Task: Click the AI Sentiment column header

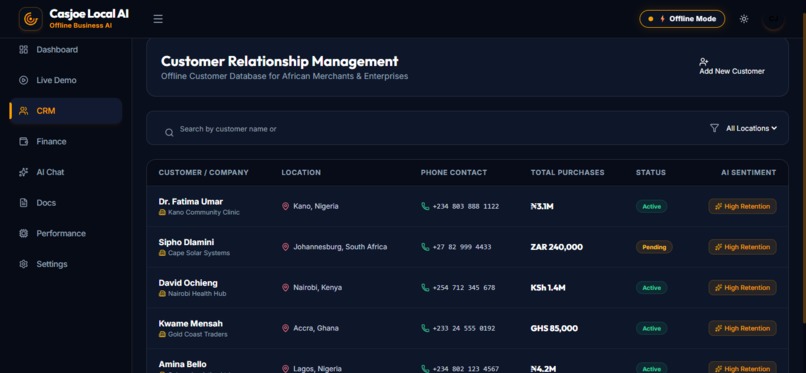Action: [748, 173]
